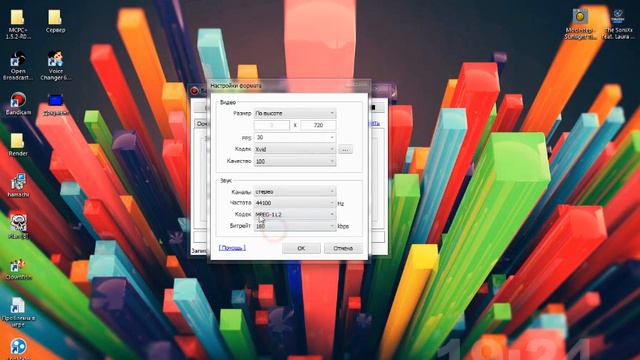
Task: Select the blue round shortcut at desktop bottom
Action: click(18, 348)
